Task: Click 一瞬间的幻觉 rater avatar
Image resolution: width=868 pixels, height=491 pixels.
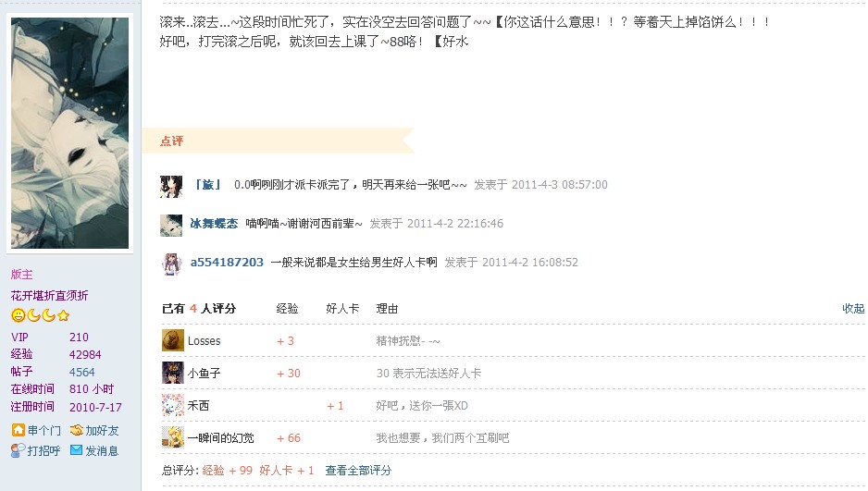Action: pyautogui.click(x=173, y=437)
